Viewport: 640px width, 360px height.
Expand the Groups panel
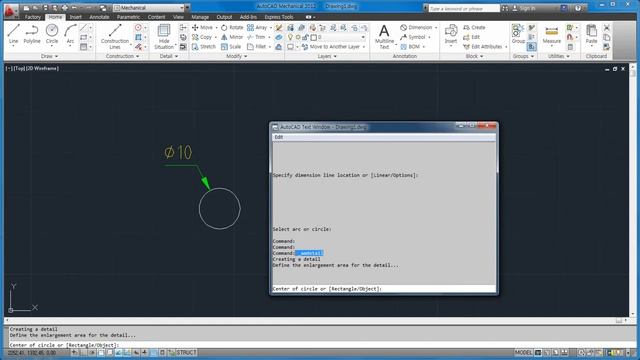[523, 56]
